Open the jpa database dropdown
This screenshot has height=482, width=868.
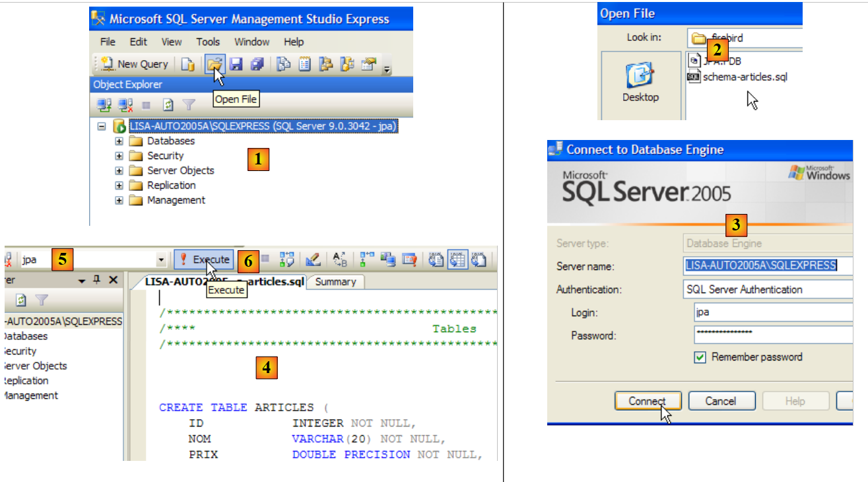(160, 259)
